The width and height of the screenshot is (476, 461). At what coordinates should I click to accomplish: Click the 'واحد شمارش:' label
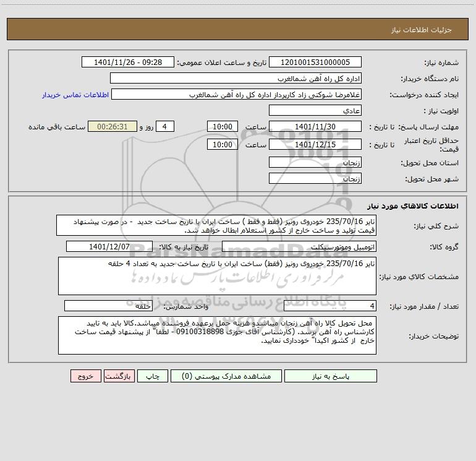pyautogui.click(x=186, y=307)
